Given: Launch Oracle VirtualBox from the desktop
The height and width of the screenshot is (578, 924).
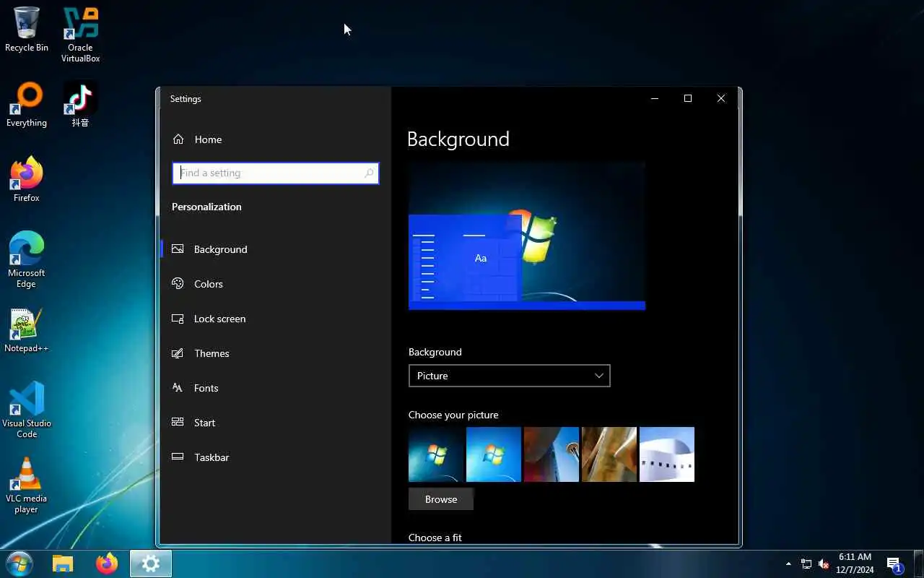Looking at the screenshot, I should [80, 35].
